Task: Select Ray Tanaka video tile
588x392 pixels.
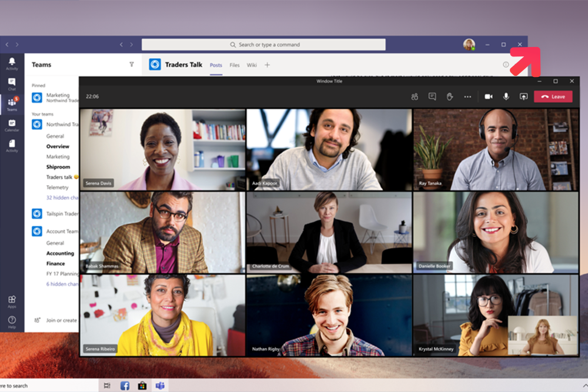Action: pyautogui.click(x=496, y=149)
